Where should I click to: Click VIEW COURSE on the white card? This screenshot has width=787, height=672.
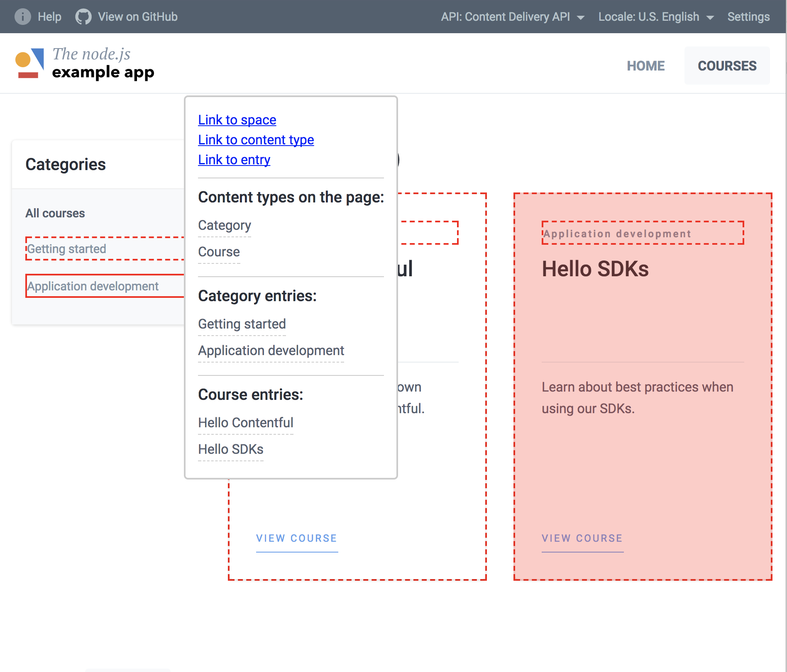[x=297, y=538]
